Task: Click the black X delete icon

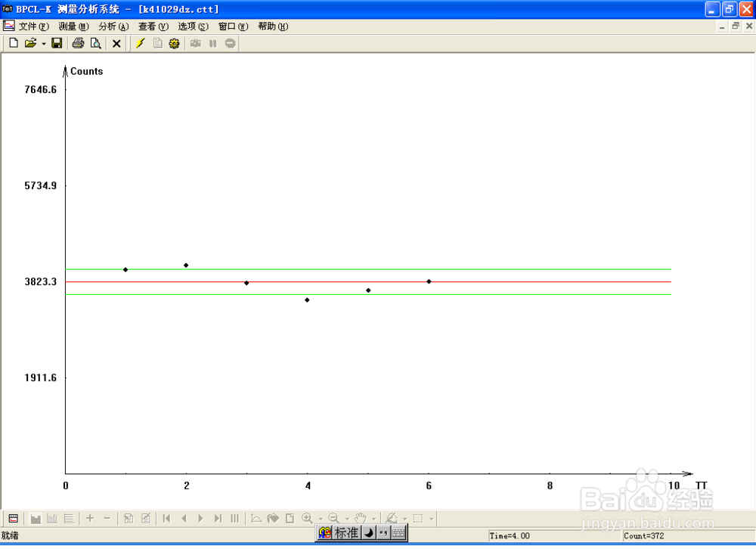Action: click(x=116, y=44)
